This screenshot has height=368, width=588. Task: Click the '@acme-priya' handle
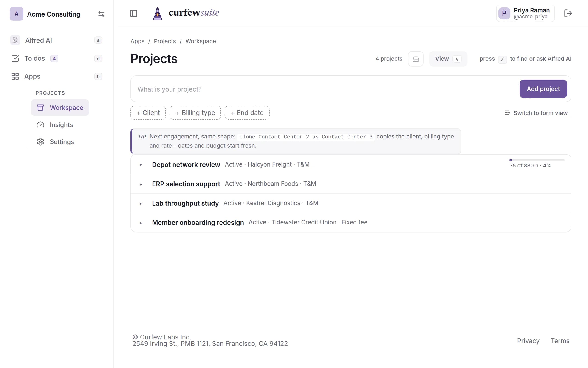pos(531,17)
